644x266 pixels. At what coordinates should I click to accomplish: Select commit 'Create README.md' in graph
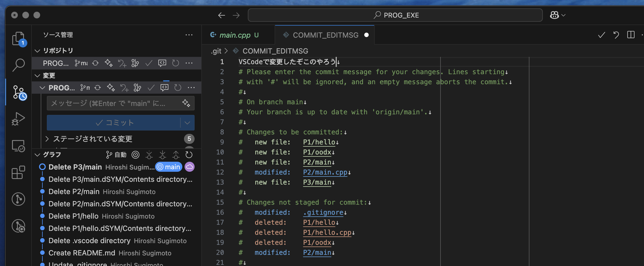(117, 253)
